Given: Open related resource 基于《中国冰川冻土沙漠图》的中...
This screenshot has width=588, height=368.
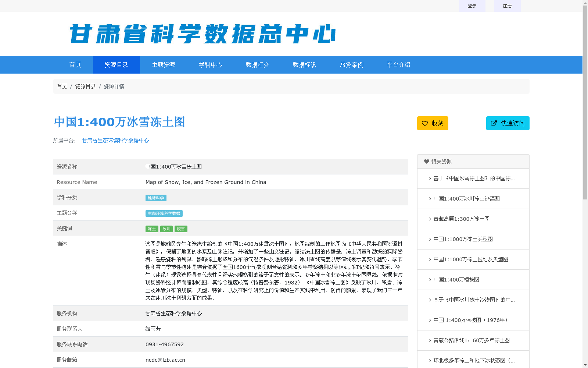Looking at the screenshot, I should pos(473,300).
